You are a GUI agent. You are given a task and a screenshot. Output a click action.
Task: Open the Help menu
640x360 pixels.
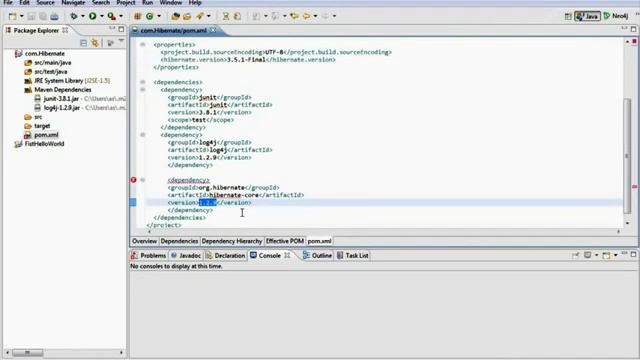[x=195, y=2]
